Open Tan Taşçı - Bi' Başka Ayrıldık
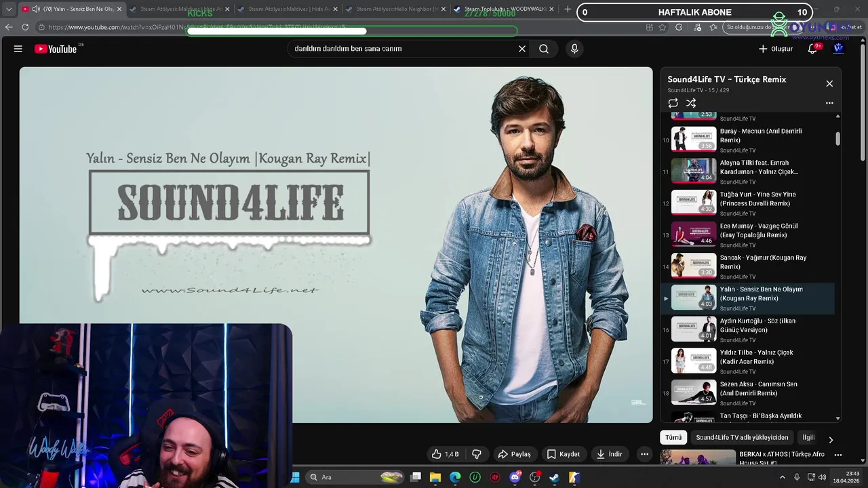 (747, 416)
